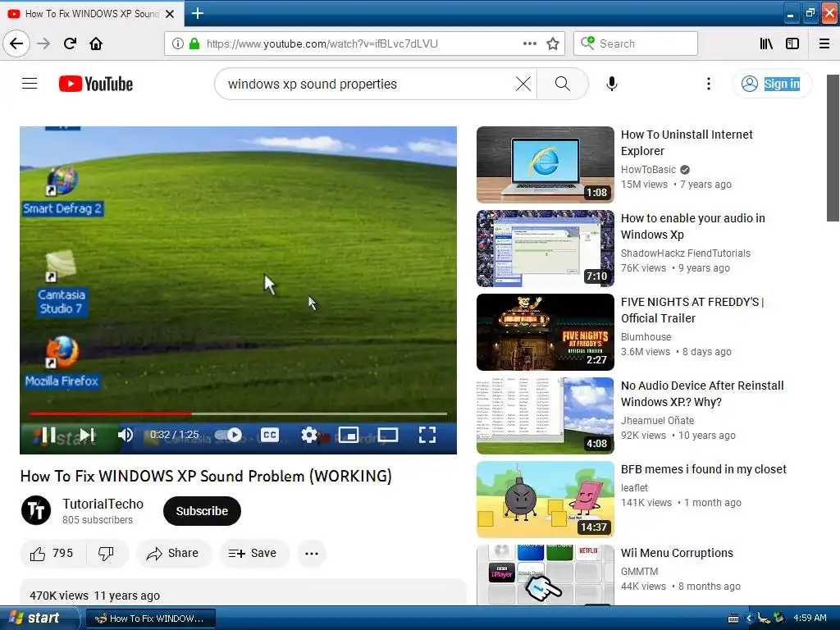Pause the playing video
This screenshot has width=840, height=630.
tap(48, 435)
